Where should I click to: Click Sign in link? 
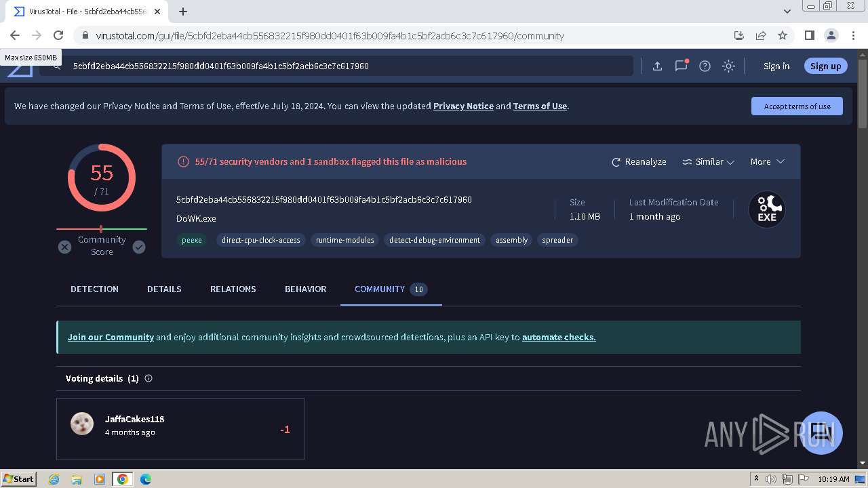[776, 66]
